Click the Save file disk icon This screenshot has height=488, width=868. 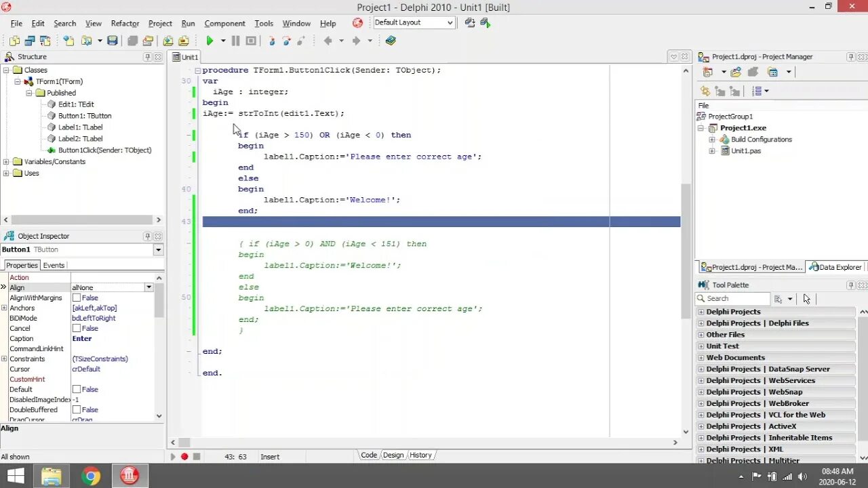tap(113, 41)
